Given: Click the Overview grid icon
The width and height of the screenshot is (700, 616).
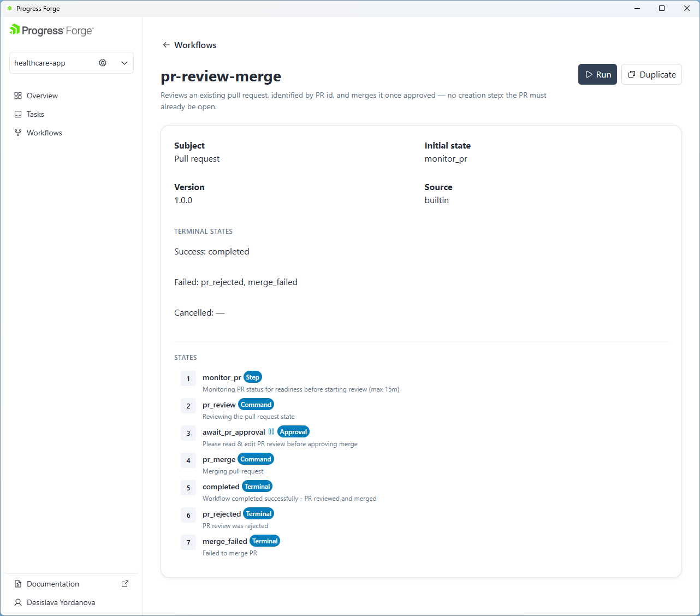Looking at the screenshot, I should pyautogui.click(x=18, y=96).
